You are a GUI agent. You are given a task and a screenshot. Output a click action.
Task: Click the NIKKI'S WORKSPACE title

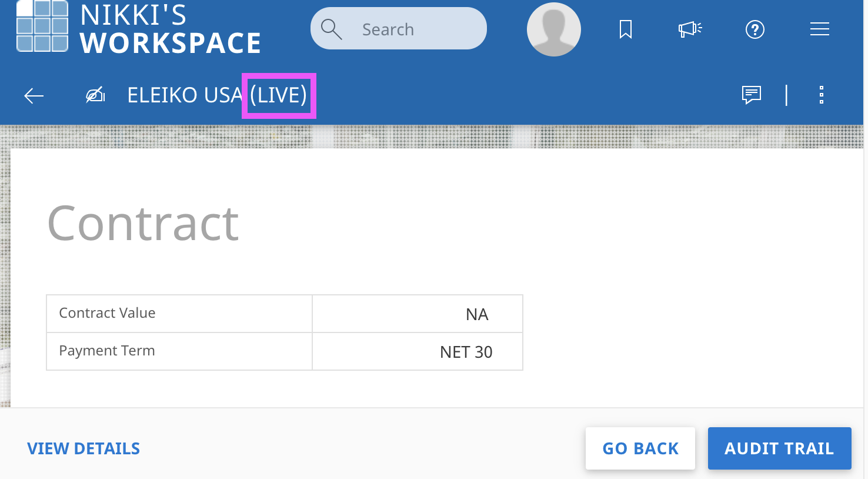[x=171, y=29]
